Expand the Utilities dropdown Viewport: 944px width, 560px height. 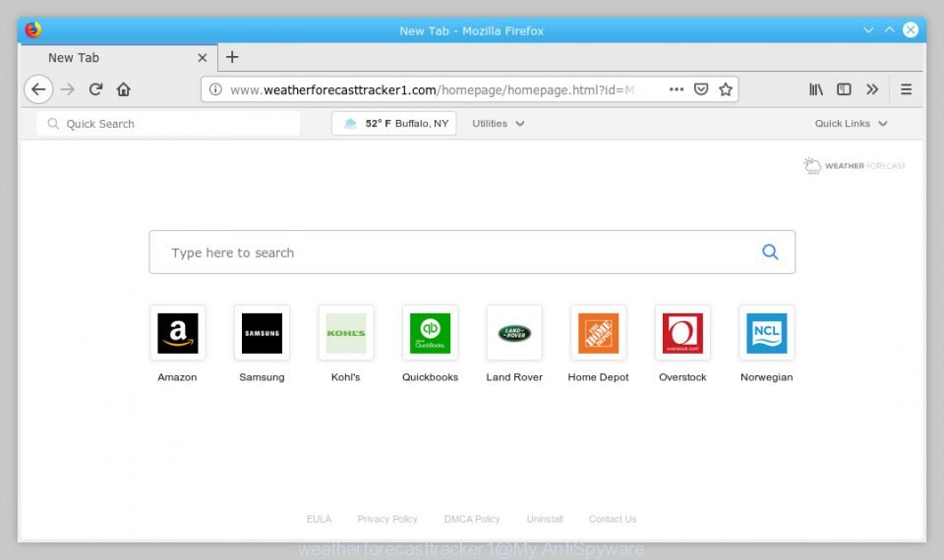click(x=498, y=124)
